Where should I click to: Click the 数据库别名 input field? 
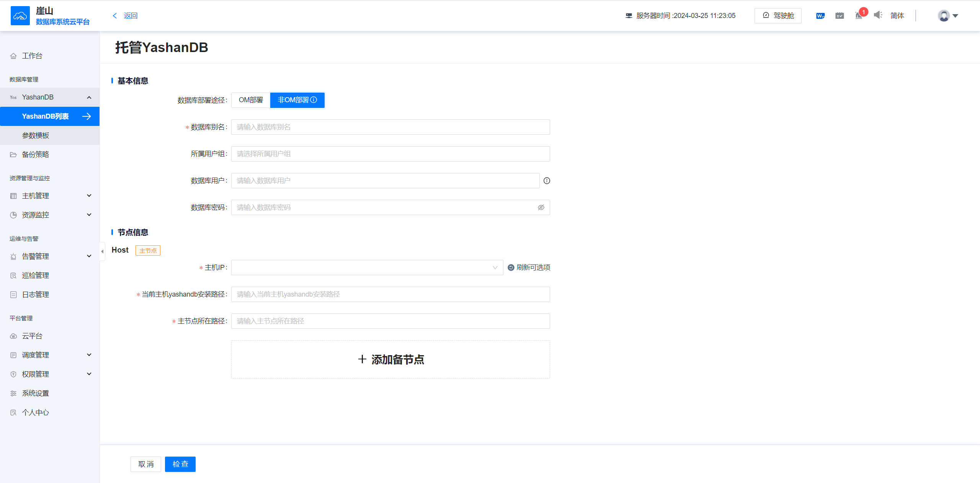click(x=390, y=127)
